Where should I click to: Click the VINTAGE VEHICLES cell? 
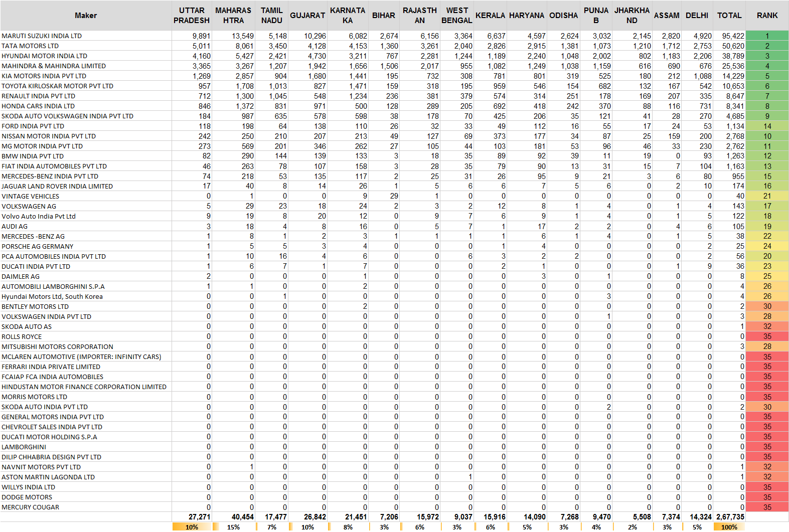pos(86,196)
